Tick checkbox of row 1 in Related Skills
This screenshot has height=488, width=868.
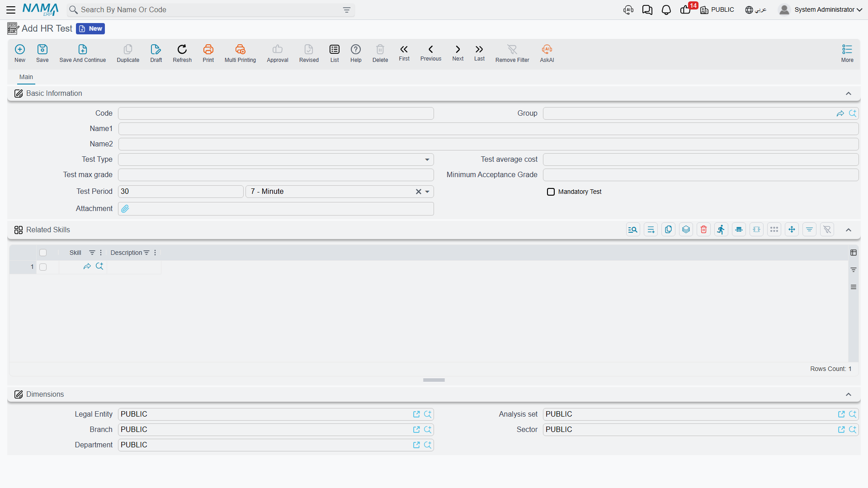(x=43, y=267)
